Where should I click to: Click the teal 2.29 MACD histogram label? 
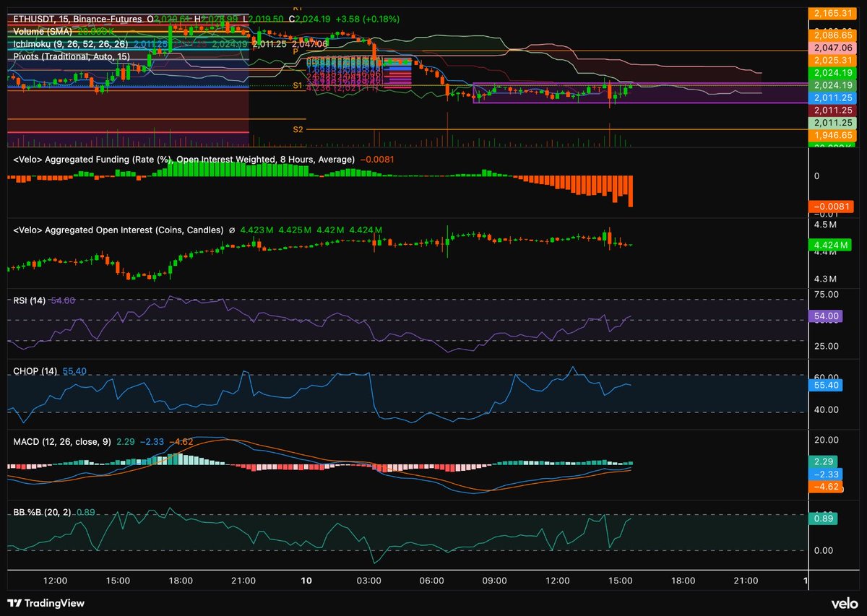(824, 461)
